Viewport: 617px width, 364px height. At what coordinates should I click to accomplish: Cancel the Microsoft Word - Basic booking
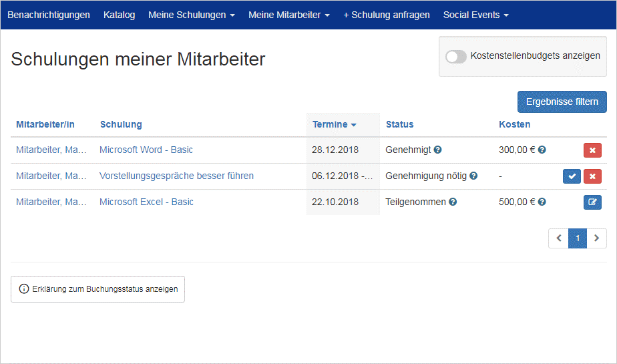[x=592, y=150]
